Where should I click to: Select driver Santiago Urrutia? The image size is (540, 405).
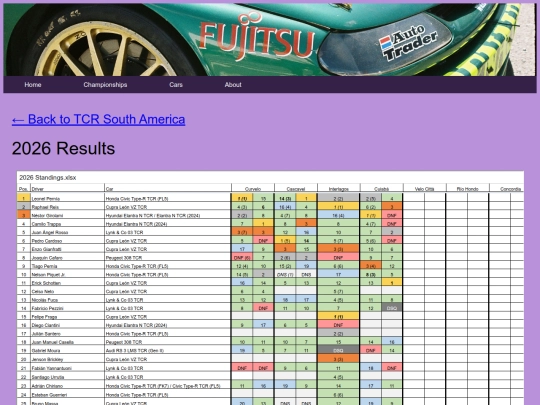(47, 377)
